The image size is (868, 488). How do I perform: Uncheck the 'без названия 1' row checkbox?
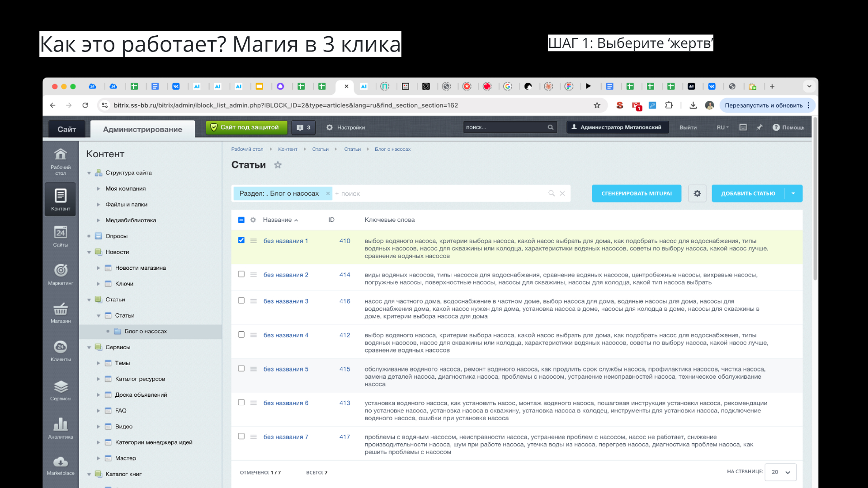(241, 240)
